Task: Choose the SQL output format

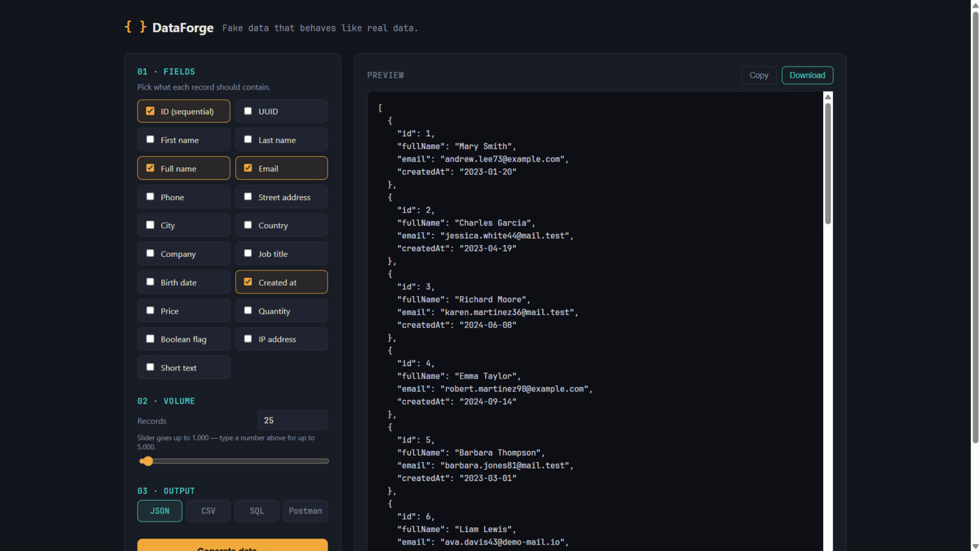Action: [257, 511]
